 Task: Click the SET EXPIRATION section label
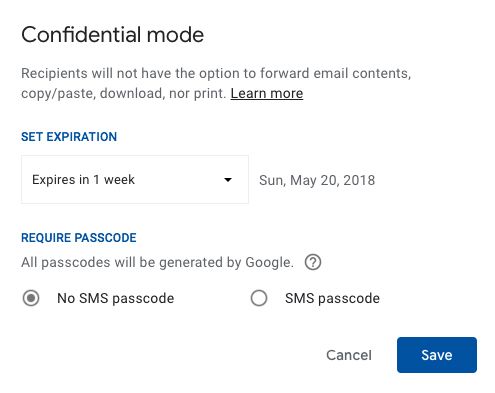tap(69, 137)
